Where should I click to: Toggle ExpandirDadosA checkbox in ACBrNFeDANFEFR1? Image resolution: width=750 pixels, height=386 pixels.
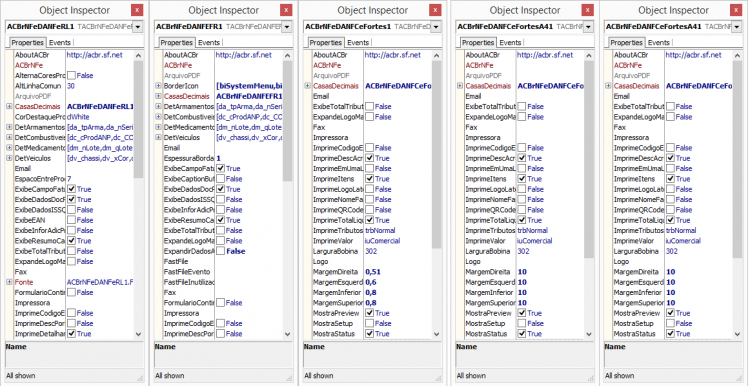point(221,251)
